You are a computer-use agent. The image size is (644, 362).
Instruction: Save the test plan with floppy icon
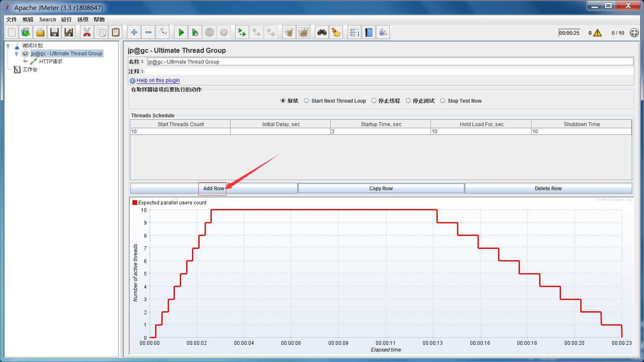[55, 32]
